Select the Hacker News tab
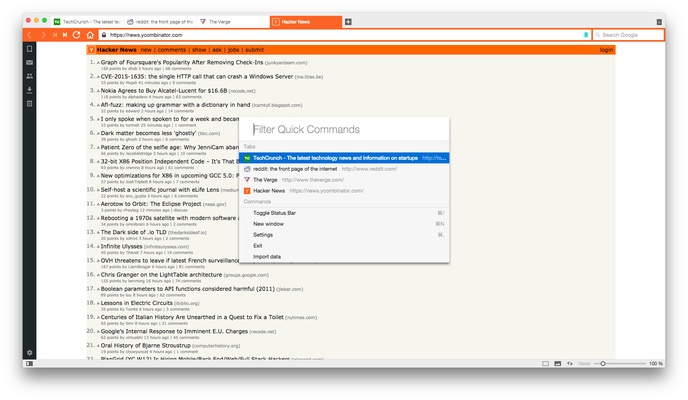Image resolution: width=688 pixels, height=400 pixels. tap(306, 21)
